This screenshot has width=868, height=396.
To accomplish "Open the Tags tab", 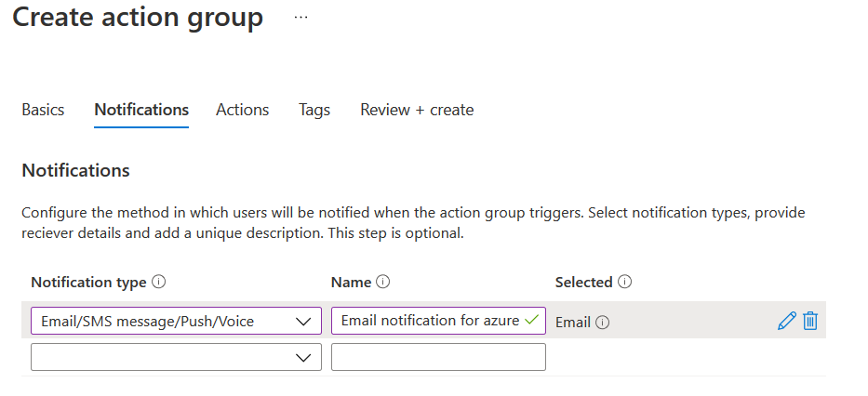I will (314, 110).
